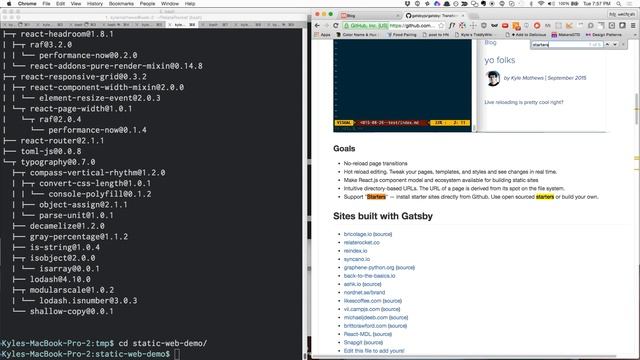Close the GitHub gatsby tab
640x360 pixels.
(x=463, y=16)
